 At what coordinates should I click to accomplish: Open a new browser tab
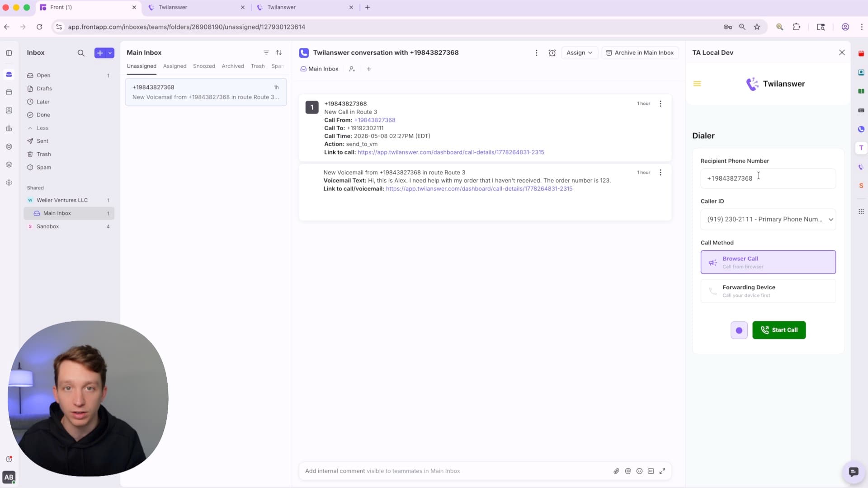tap(368, 7)
